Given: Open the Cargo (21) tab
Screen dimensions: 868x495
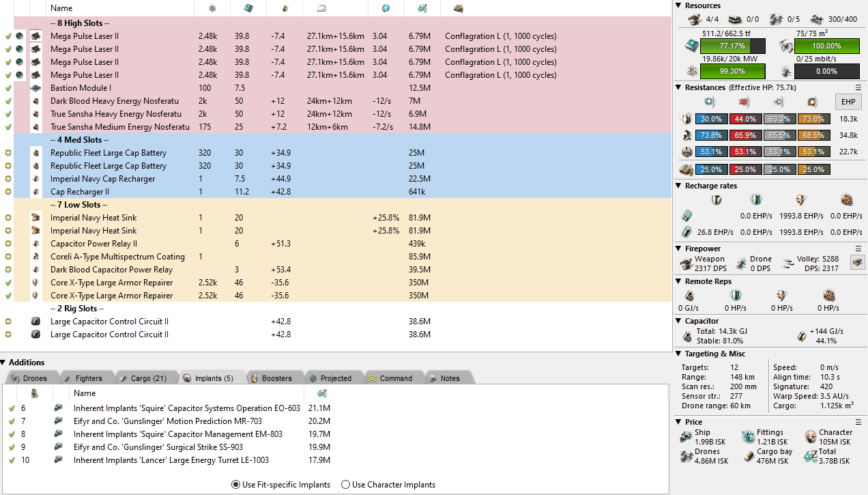Looking at the screenshot, I should pyautogui.click(x=143, y=378).
